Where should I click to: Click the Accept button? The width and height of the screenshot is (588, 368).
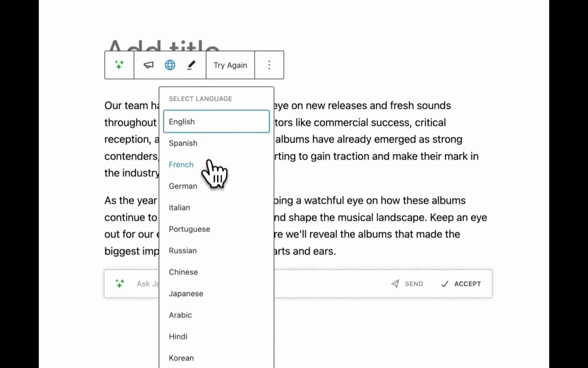point(467,284)
